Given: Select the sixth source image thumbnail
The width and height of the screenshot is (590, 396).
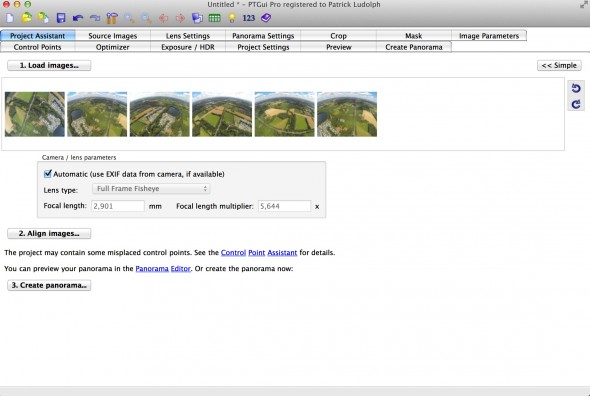Looking at the screenshot, I should pyautogui.click(x=347, y=114).
